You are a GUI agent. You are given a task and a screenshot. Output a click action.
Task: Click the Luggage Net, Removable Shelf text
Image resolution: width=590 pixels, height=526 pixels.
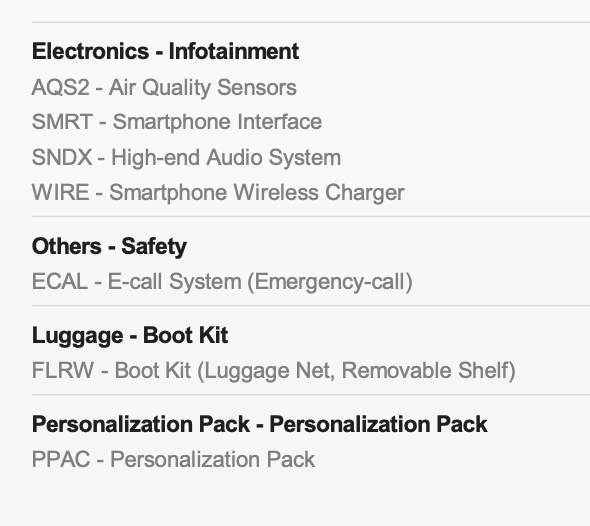click(x=356, y=371)
